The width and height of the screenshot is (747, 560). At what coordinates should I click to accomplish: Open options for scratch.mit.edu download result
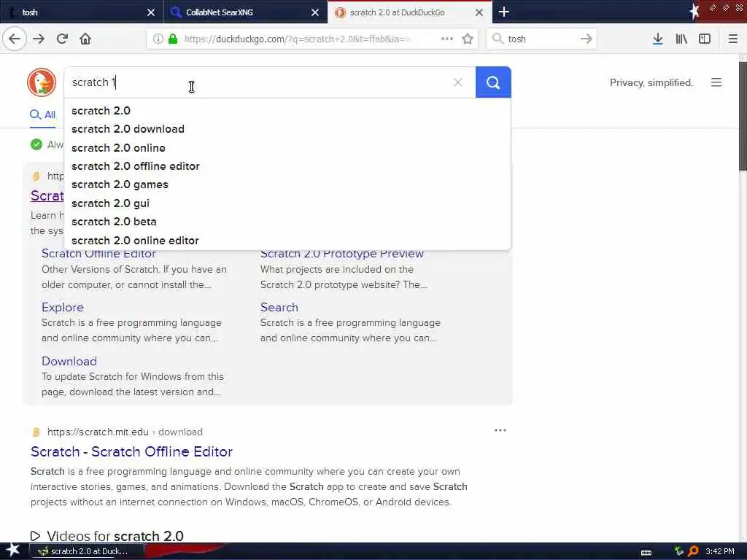[x=500, y=430]
